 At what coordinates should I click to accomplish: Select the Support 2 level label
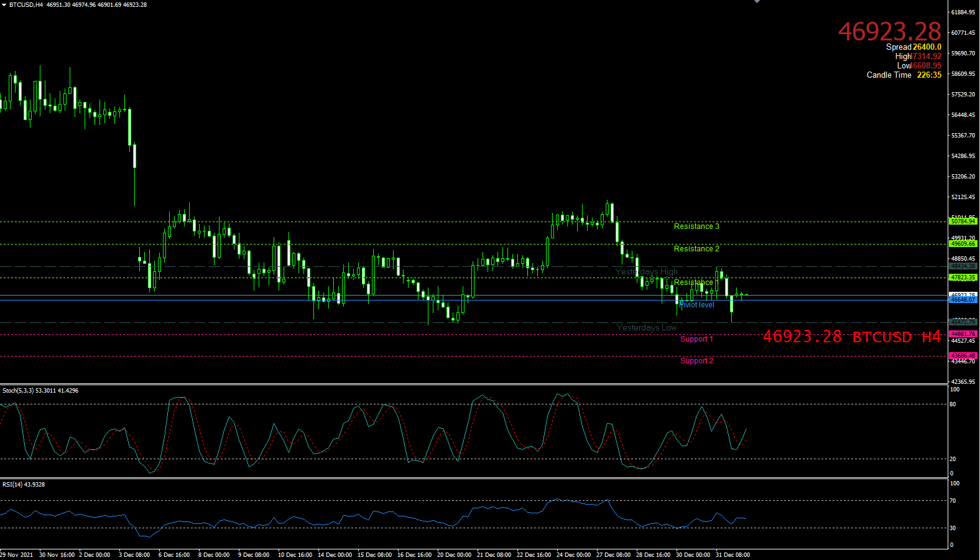click(x=696, y=361)
